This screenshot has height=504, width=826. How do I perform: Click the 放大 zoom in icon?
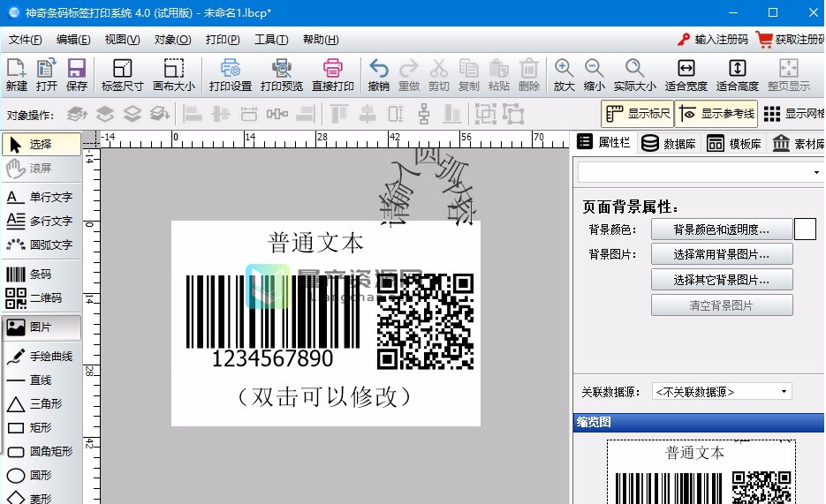coord(564,75)
